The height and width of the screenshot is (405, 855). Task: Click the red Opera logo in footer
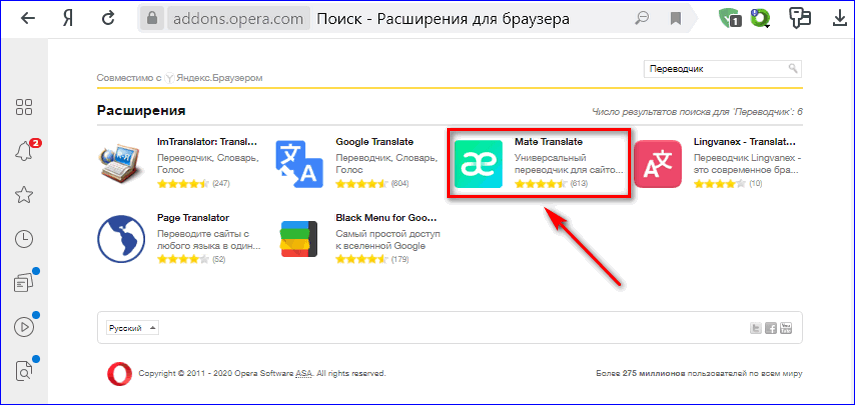[x=117, y=374]
